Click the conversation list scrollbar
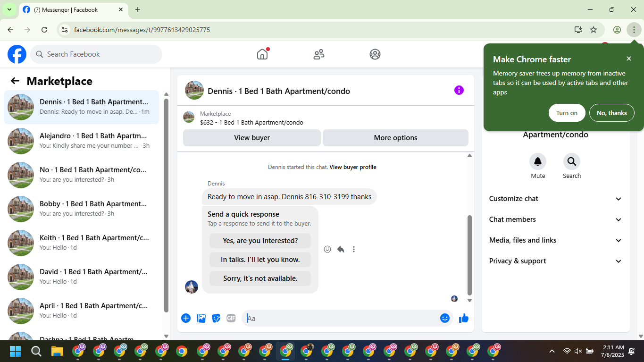Image resolution: width=644 pixels, height=362 pixels. coord(166,205)
